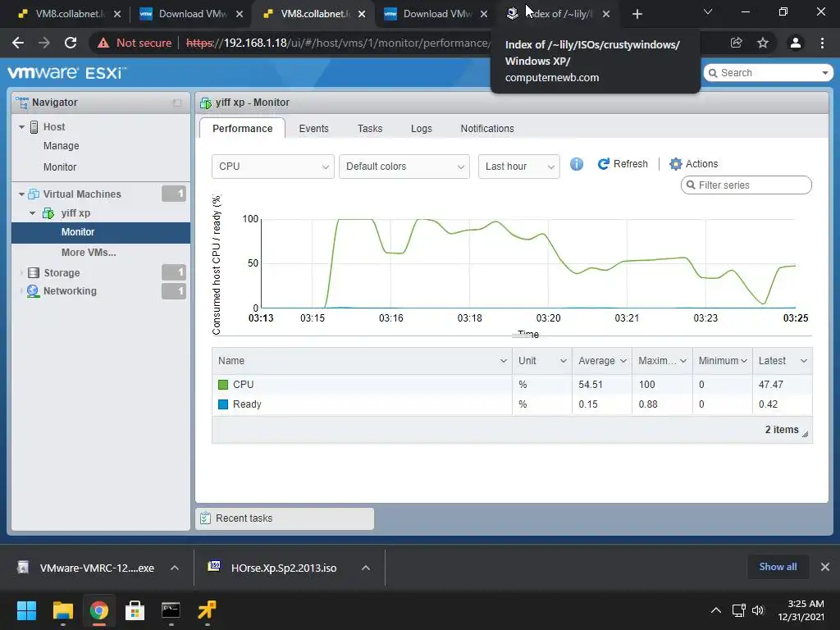This screenshot has height=630, width=840.
Task: Expand the Networking tree node
Action: coord(21,291)
